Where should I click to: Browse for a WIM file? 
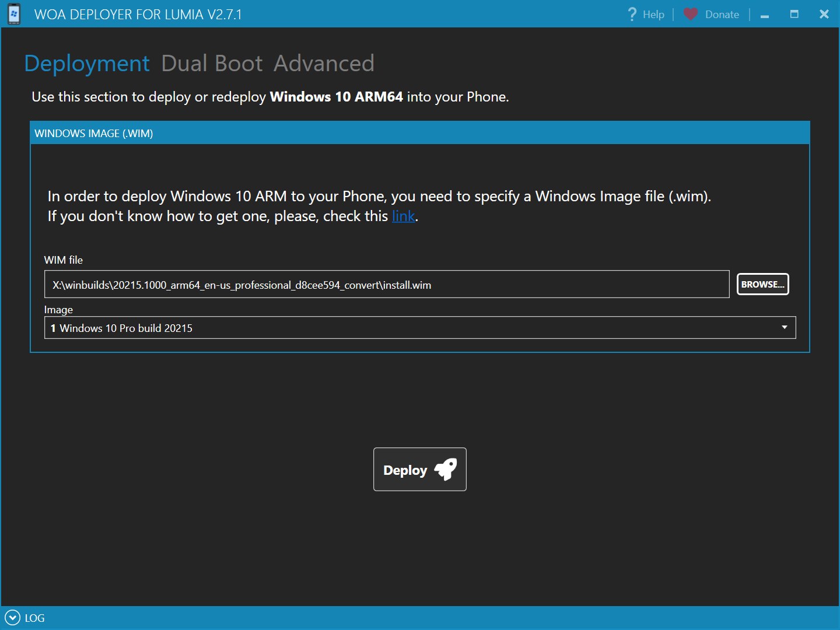click(x=762, y=284)
